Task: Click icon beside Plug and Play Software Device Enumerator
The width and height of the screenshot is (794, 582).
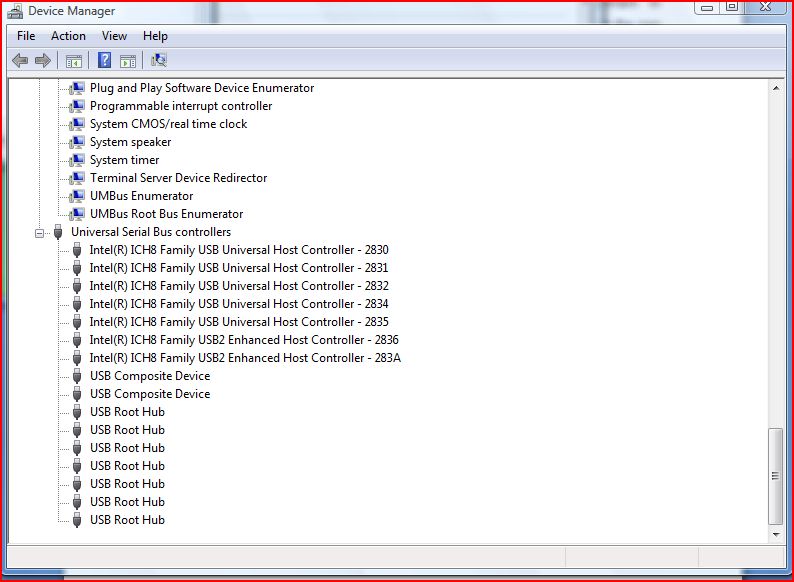Action: pos(76,88)
